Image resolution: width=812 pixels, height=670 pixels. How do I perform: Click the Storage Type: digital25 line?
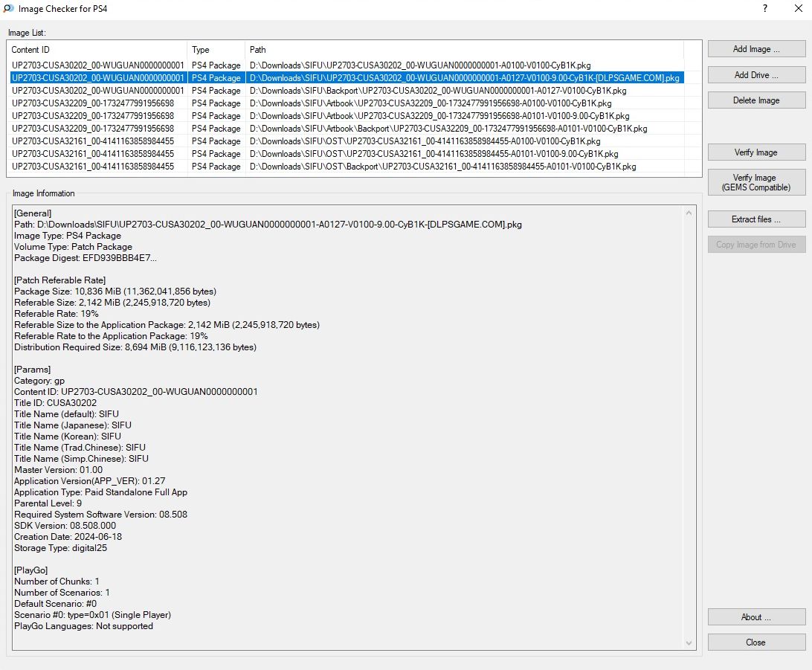pyautogui.click(x=60, y=548)
